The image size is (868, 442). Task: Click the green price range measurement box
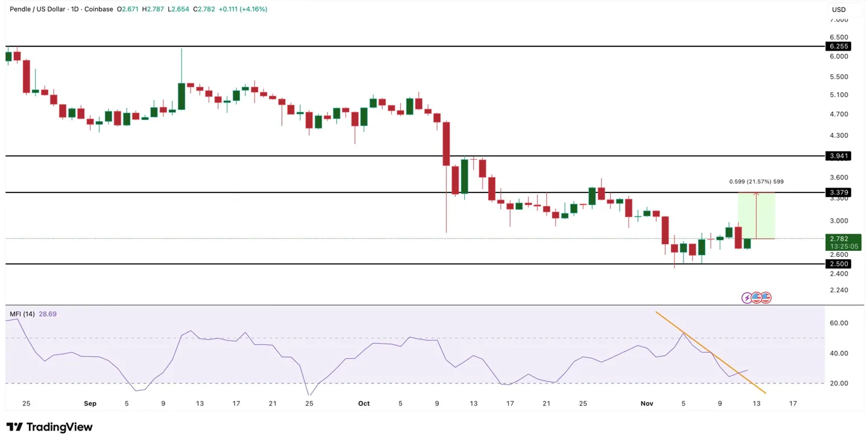[756, 215]
